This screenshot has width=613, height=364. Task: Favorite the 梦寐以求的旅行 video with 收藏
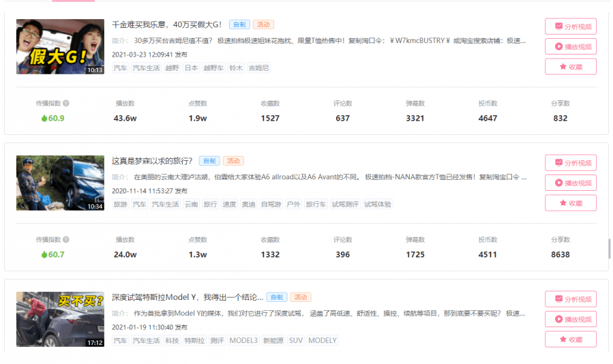click(571, 203)
